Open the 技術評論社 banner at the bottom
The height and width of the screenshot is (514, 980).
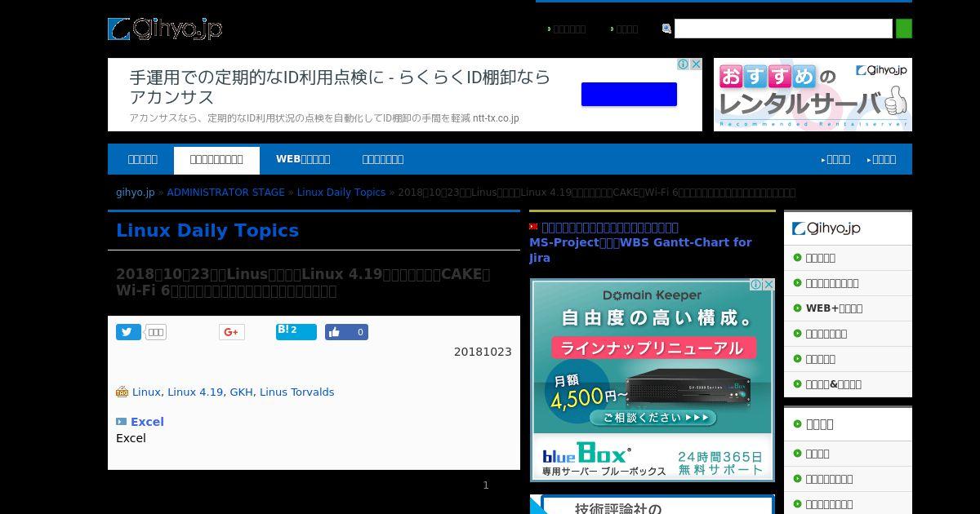click(x=652, y=504)
